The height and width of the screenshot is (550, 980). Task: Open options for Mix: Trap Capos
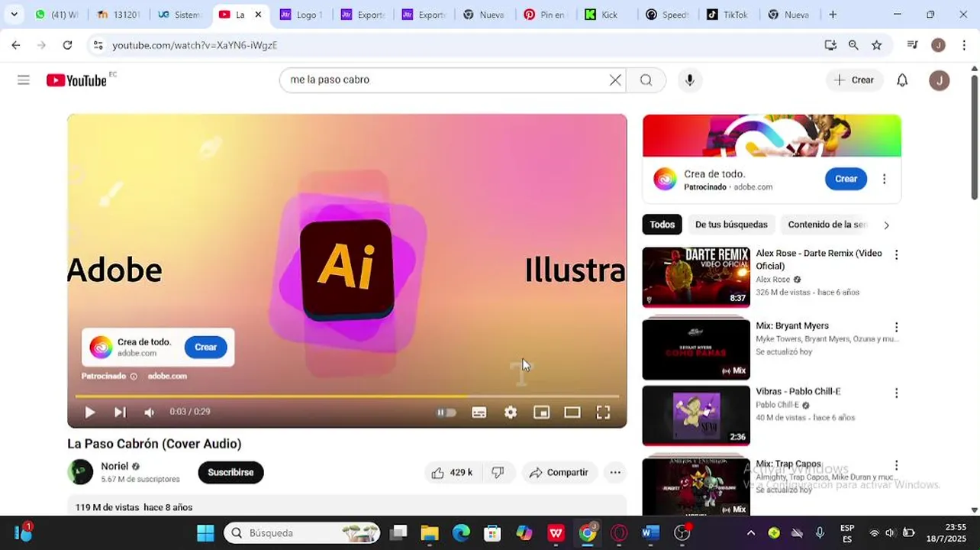click(896, 465)
